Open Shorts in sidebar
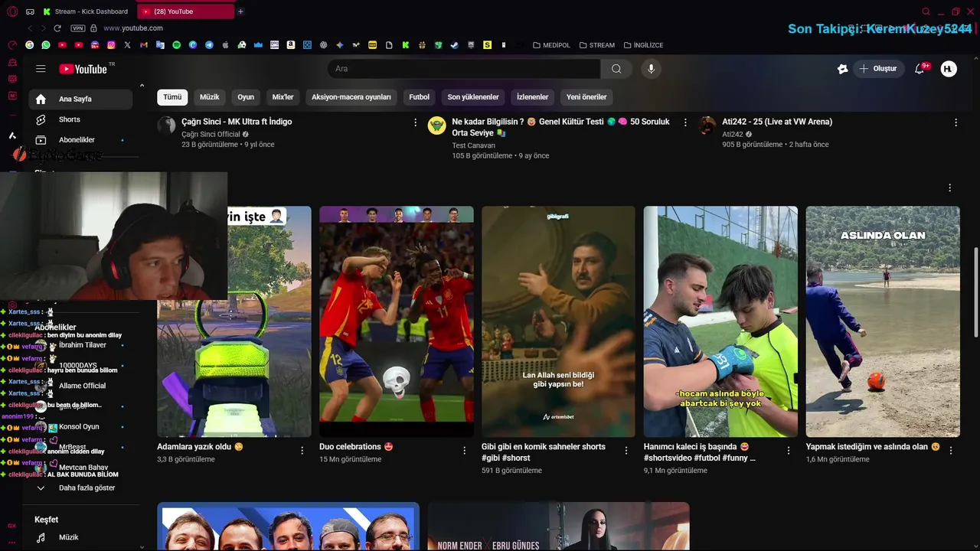 [x=80, y=119]
